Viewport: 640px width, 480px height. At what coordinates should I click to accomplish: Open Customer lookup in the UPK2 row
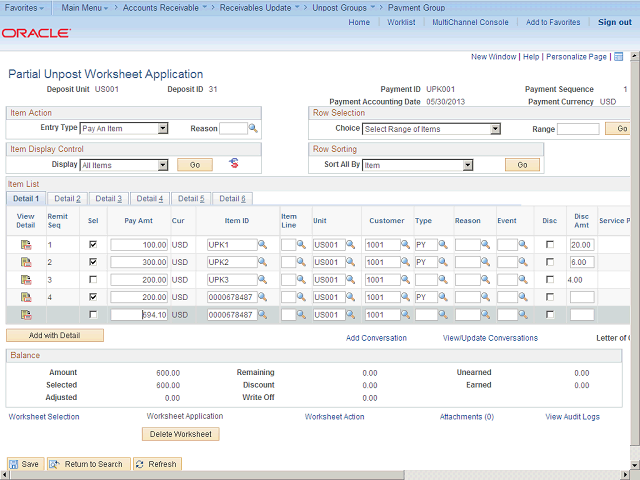[x=406, y=262]
